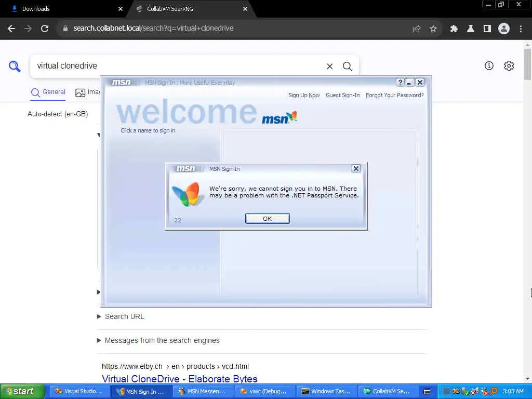The image size is (532, 399).
Task: Open the SearXNG info icon
Action: pos(489,66)
